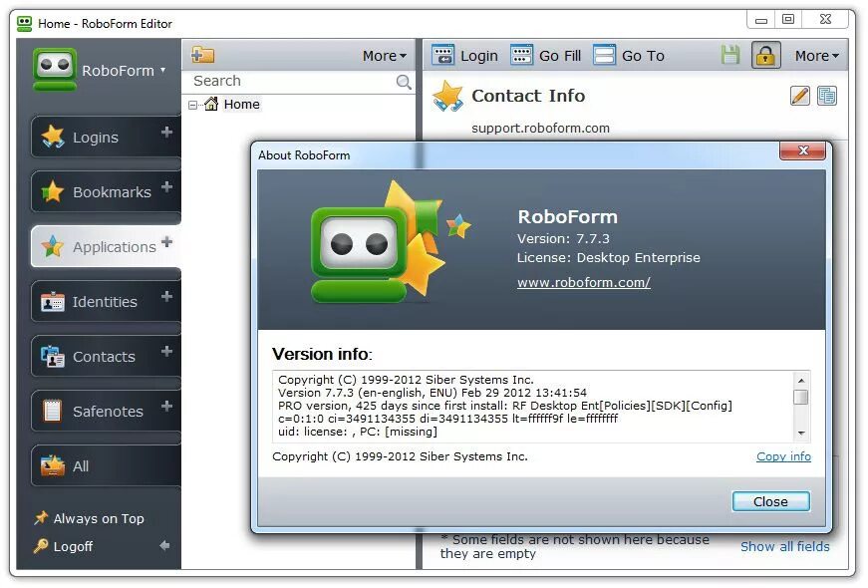Collapse the Home tree node
The height and width of the screenshot is (588, 868).
click(x=192, y=105)
